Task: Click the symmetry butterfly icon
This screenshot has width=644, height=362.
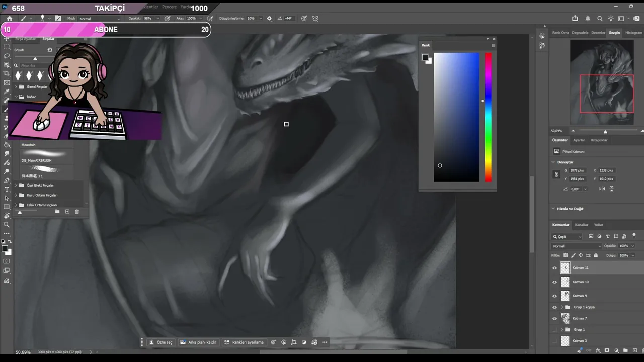Action: [315, 18]
